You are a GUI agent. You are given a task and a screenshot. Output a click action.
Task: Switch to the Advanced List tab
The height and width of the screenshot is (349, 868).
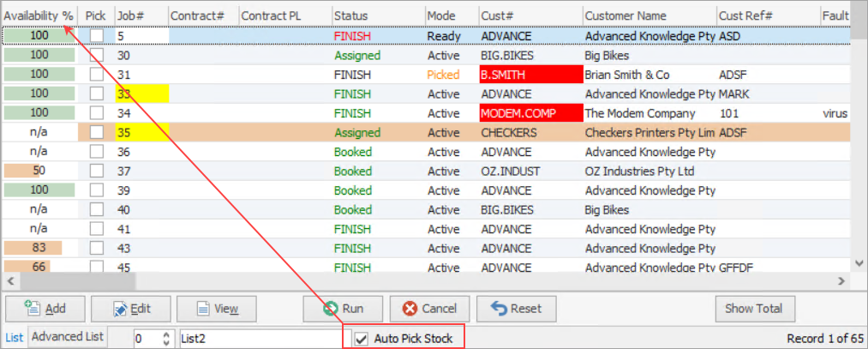[x=68, y=337]
